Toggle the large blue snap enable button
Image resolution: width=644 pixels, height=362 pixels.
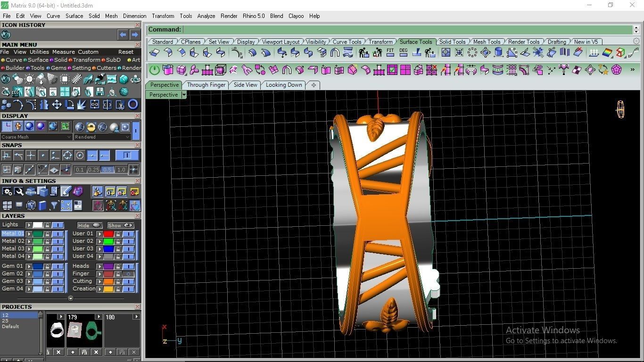click(127, 156)
